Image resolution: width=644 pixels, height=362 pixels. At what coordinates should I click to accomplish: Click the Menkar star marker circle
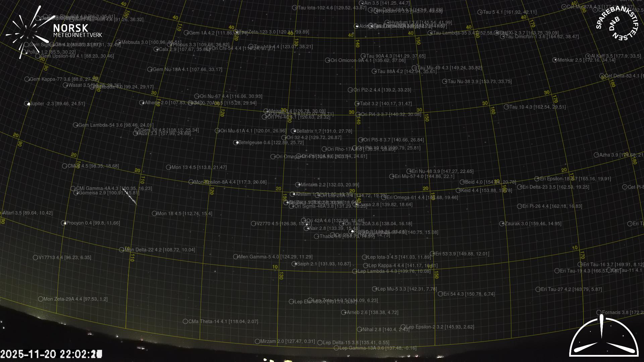pyautogui.click(x=555, y=60)
